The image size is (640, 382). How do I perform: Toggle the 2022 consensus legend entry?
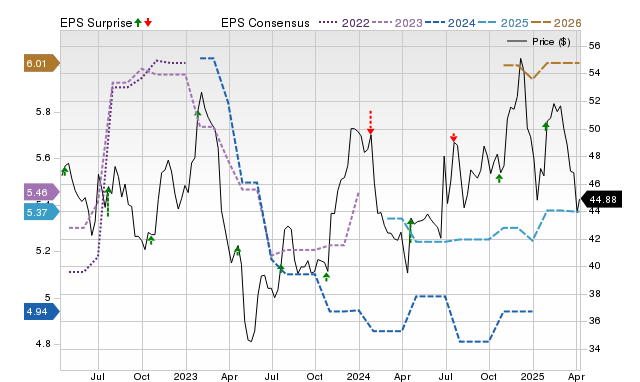click(344, 23)
